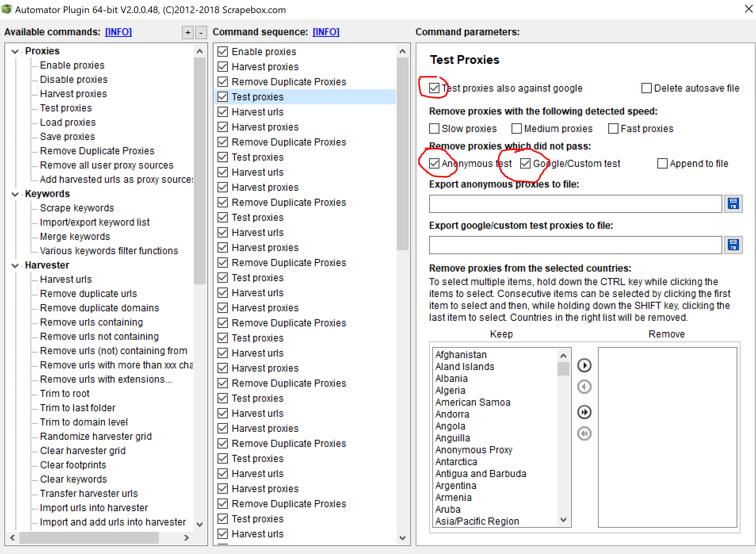
Task: Select the highlighted 'Test proxies' row in Command sequence
Action: 305,97
